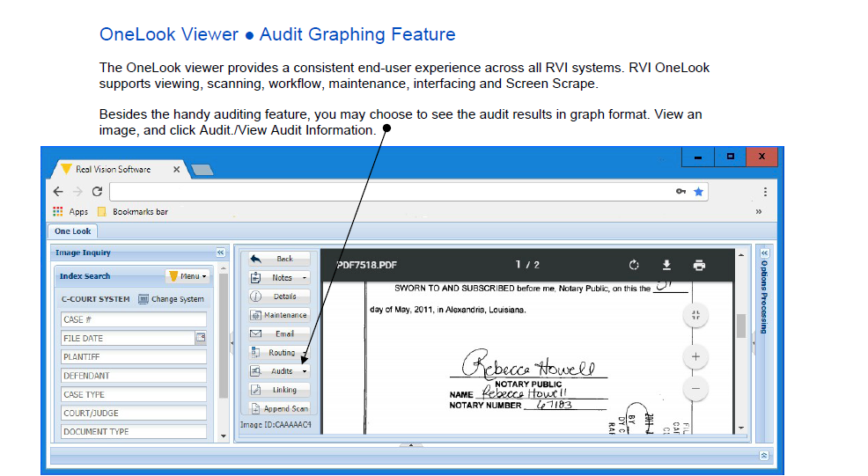This screenshot has width=868, height=476.
Task: Click the bottom-right double chevron expander
Action: 764,456
